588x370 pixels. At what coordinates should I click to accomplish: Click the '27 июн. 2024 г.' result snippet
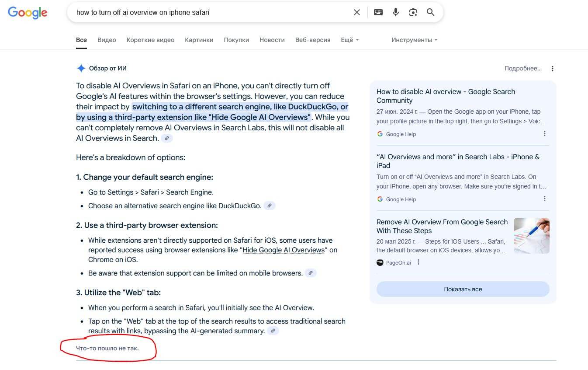pos(461,116)
